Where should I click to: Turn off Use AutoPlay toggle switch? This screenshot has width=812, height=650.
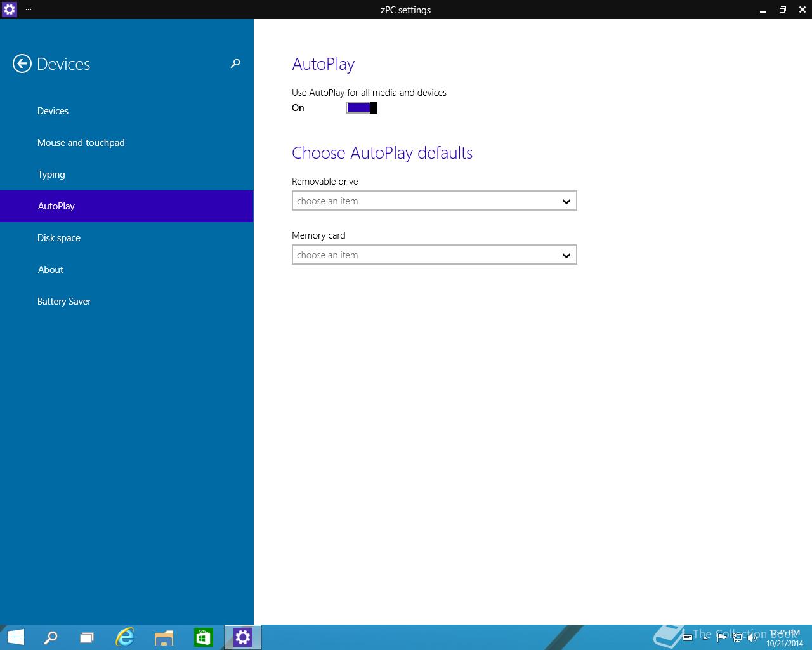point(362,108)
